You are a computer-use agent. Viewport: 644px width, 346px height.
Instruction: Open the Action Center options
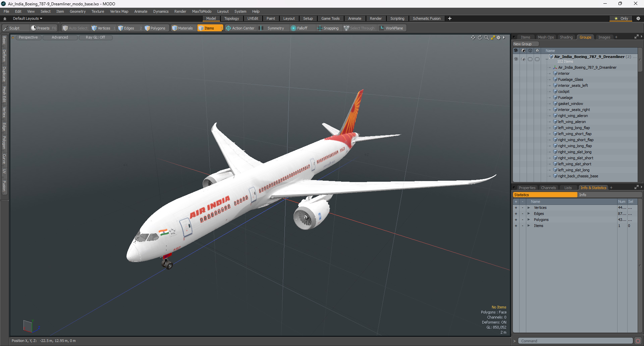(x=240, y=28)
